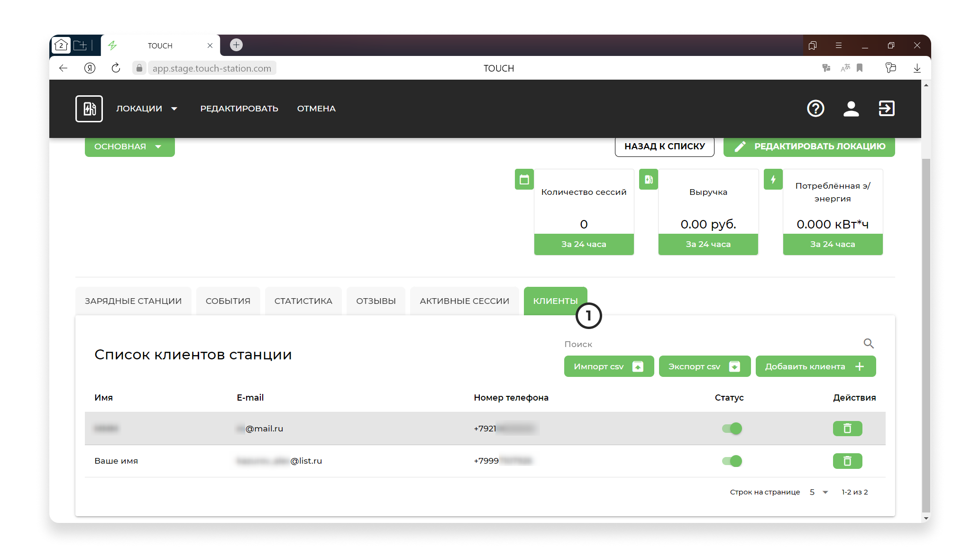980x558 pixels.
Task: Toggle status of @mail.ru client
Action: point(732,429)
